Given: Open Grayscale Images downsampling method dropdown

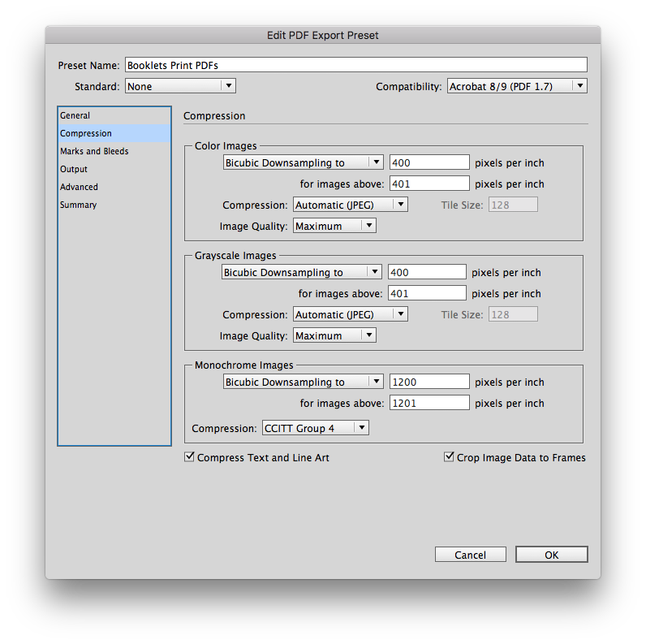Looking at the screenshot, I should click(302, 272).
